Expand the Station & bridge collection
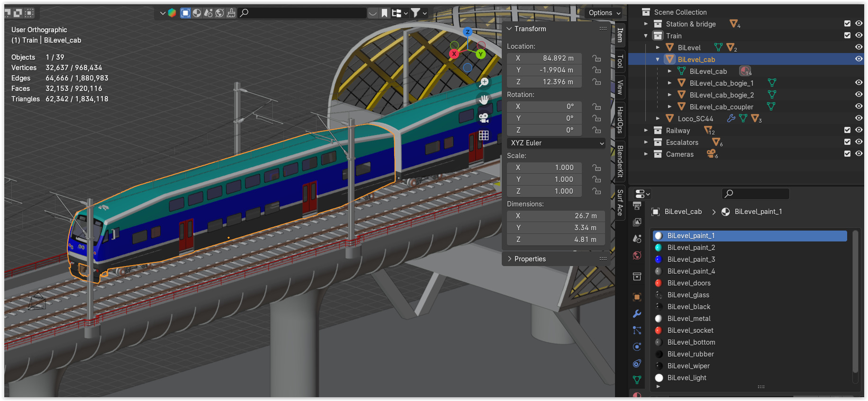868x401 pixels. coord(646,24)
